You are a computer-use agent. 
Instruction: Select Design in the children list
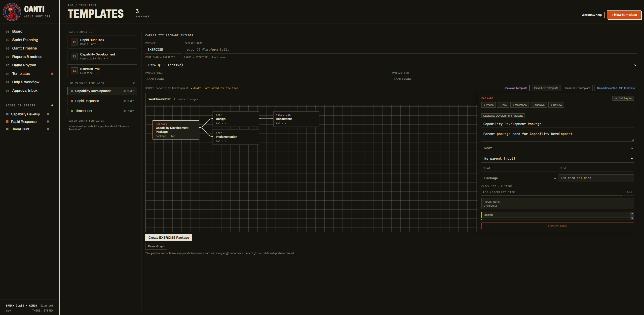(x=556, y=215)
